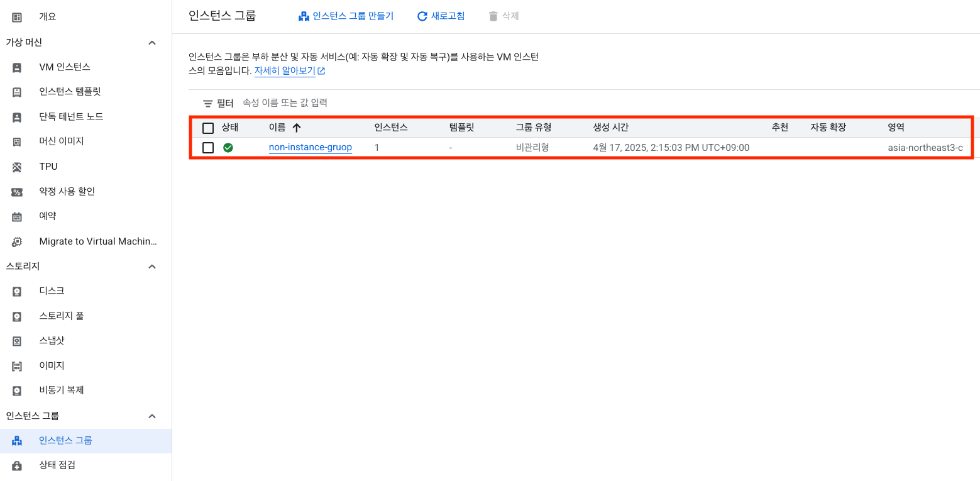Image resolution: width=980 pixels, height=481 pixels.
Task: Click the 상태 점검 icon
Action: pyautogui.click(x=17, y=466)
